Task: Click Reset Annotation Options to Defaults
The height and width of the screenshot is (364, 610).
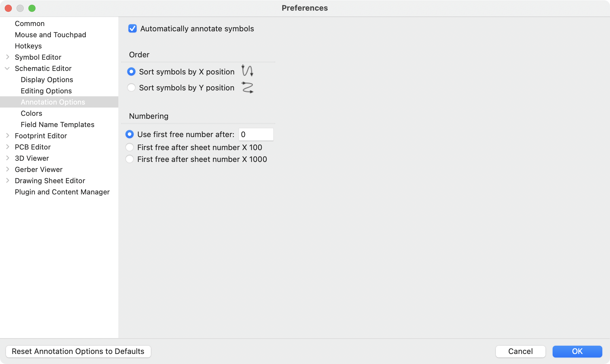Action: (x=78, y=351)
